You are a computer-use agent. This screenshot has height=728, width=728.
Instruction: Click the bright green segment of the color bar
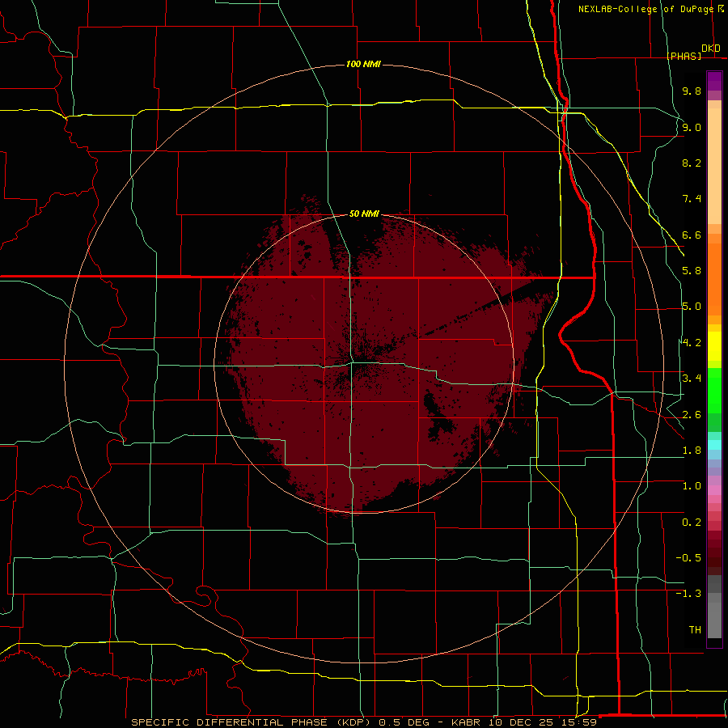pos(714,391)
